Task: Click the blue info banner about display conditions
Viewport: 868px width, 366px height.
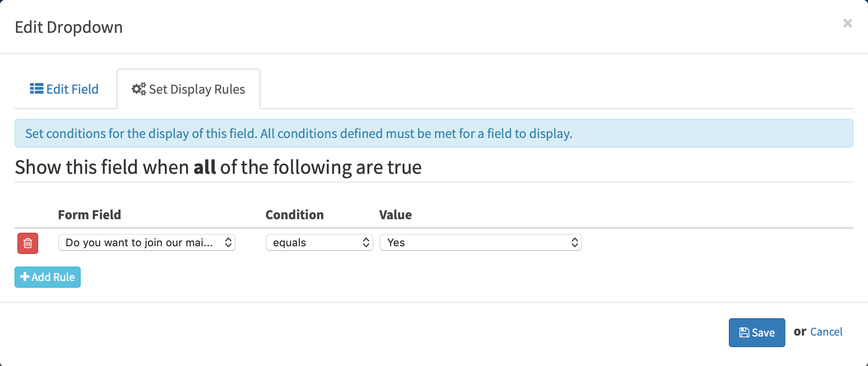Action: [433, 133]
